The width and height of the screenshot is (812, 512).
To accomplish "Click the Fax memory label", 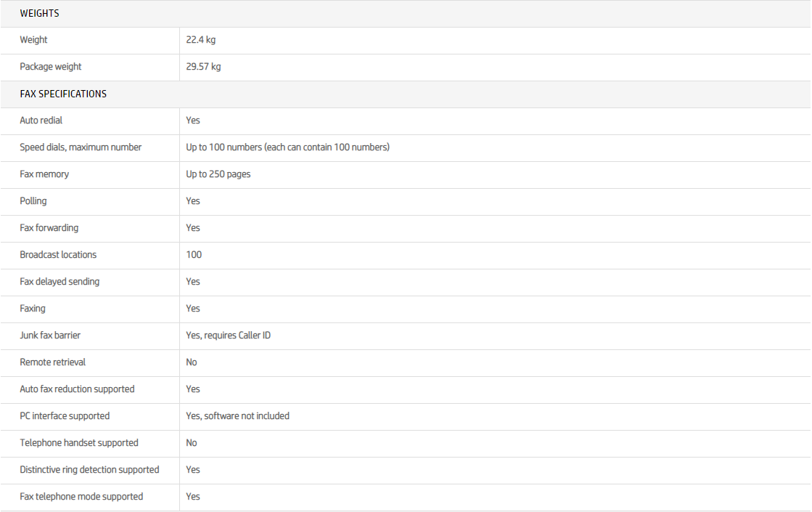I will tap(44, 174).
